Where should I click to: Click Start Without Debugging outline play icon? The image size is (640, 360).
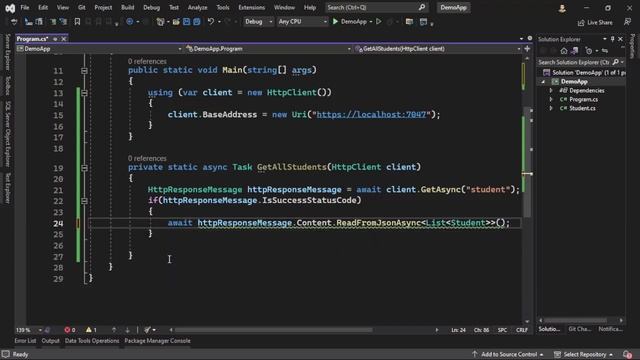[x=379, y=22]
